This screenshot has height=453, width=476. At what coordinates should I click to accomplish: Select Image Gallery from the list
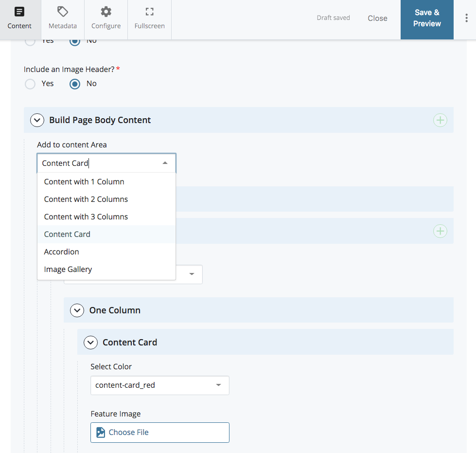pos(68,270)
